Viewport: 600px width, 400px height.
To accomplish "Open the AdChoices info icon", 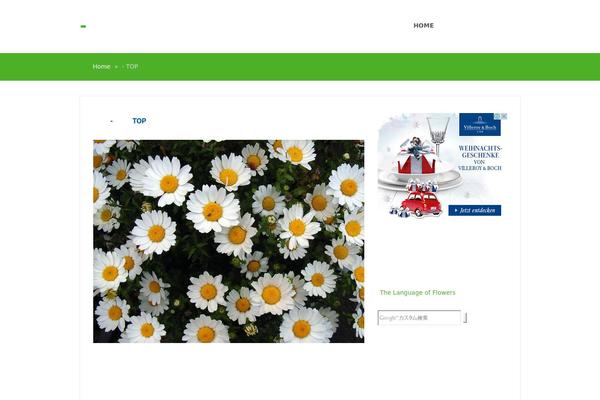I will point(497,116).
